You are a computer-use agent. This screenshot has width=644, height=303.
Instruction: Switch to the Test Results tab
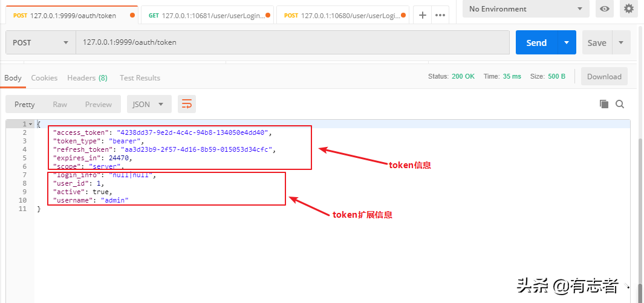click(x=140, y=77)
